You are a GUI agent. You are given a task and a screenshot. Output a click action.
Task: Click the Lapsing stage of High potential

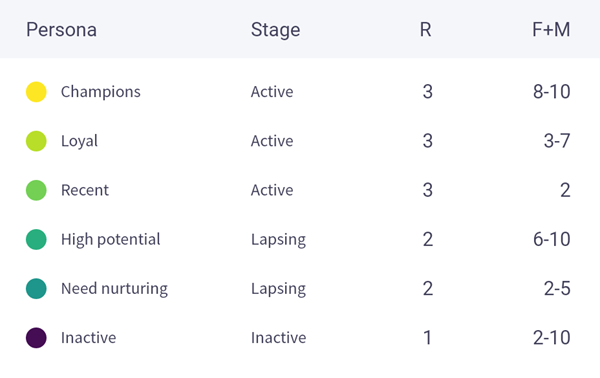coord(278,240)
